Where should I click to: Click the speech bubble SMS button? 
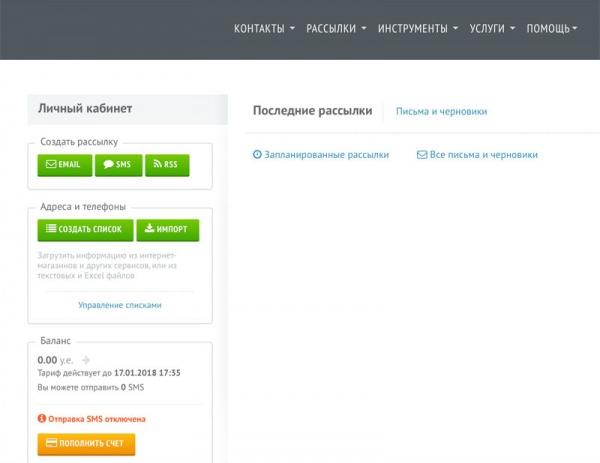118,165
